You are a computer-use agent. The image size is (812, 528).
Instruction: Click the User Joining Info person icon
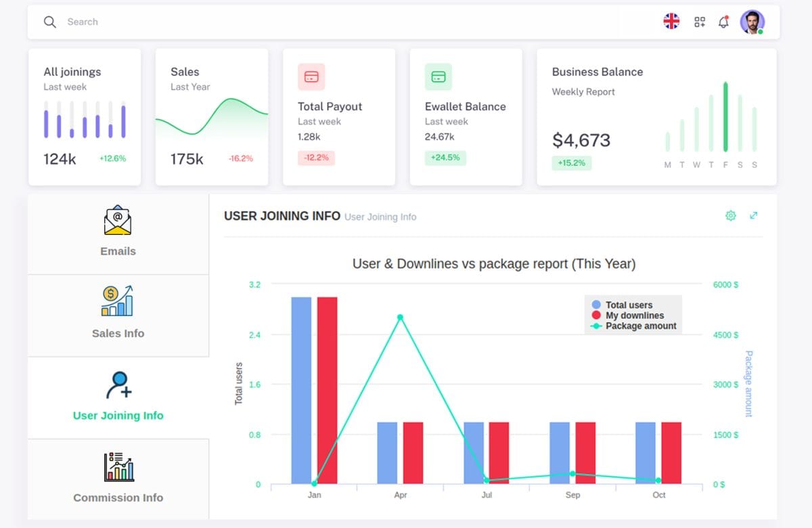118,383
